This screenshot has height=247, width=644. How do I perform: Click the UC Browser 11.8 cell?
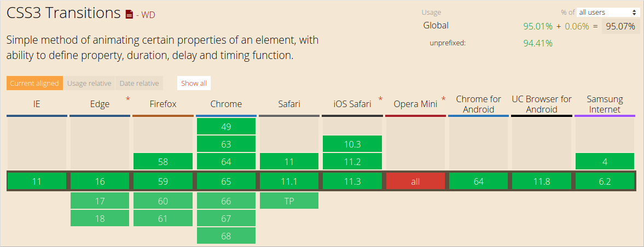tap(542, 181)
